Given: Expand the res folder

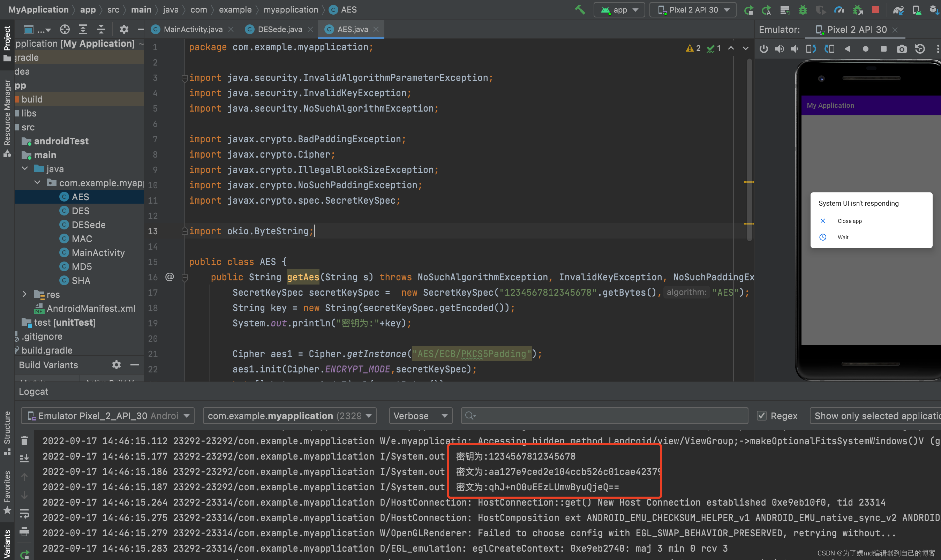Looking at the screenshot, I should pyautogui.click(x=24, y=294).
